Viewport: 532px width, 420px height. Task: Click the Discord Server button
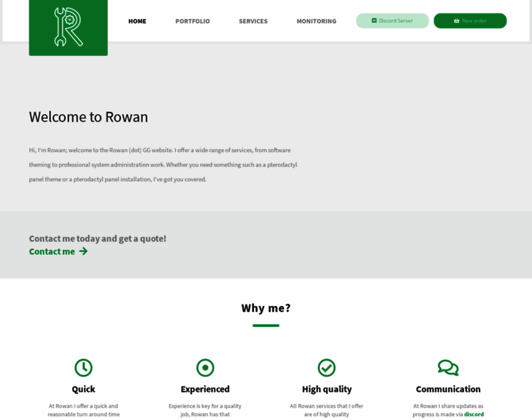click(x=392, y=21)
